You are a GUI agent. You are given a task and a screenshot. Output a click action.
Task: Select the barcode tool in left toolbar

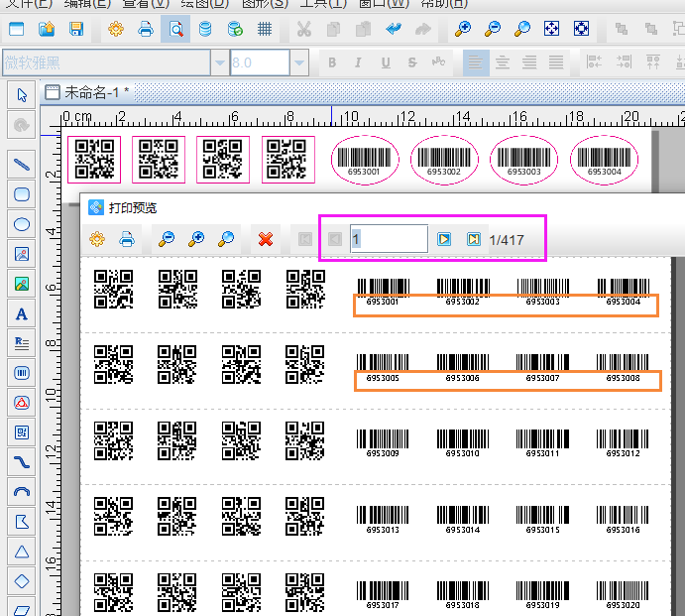(x=21, y=374)
